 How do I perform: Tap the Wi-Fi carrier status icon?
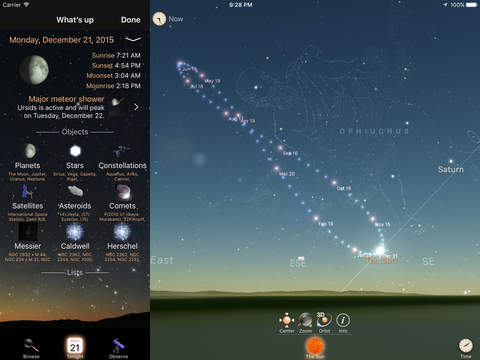coord(26,5)
